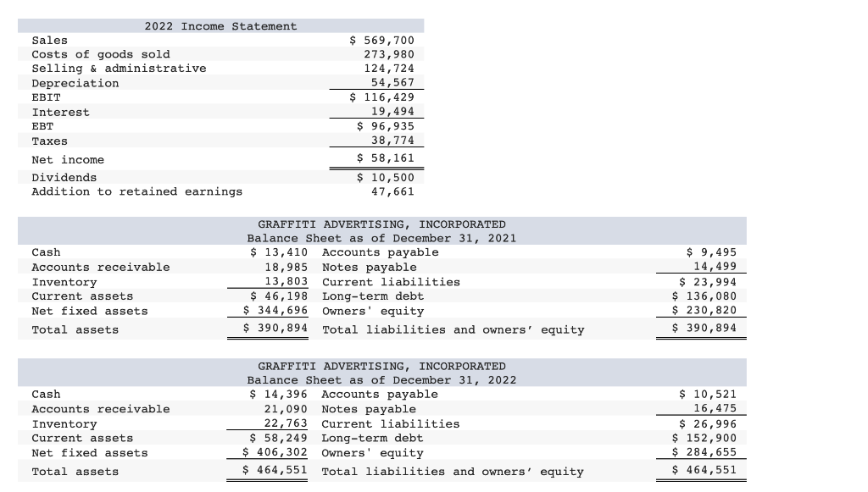The height and width of the screenshot is (492, 868).
Task: Click the Sales line item
Action: (49, 40)
